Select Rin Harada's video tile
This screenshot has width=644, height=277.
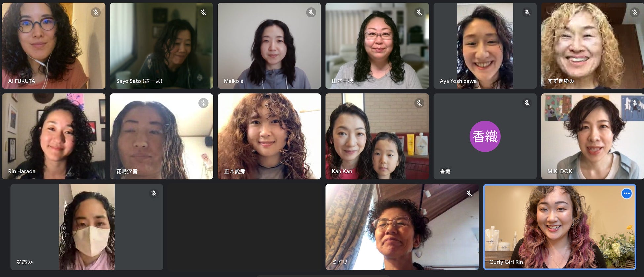coord(54,136)
